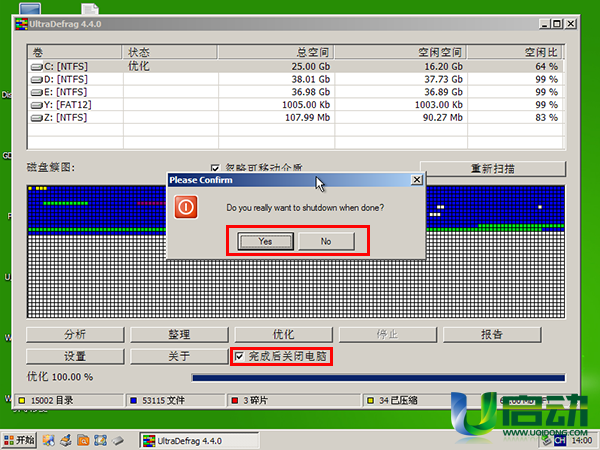Click the UltraDefrag title bar app icon
The image size is (600, 450).
pos(21,24)
